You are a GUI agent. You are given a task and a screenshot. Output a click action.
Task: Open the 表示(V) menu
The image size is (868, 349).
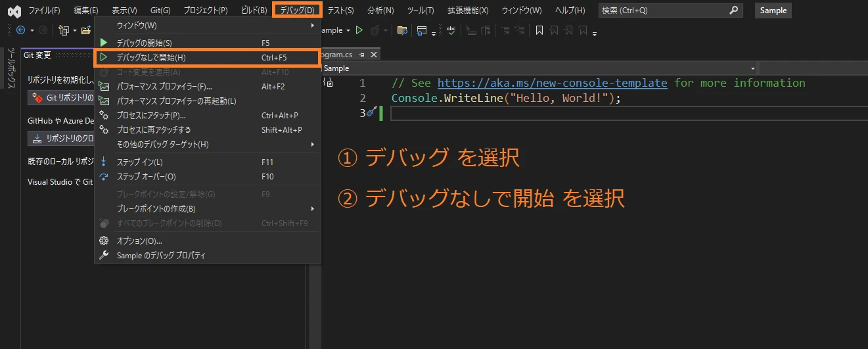[x=124, y=11]
